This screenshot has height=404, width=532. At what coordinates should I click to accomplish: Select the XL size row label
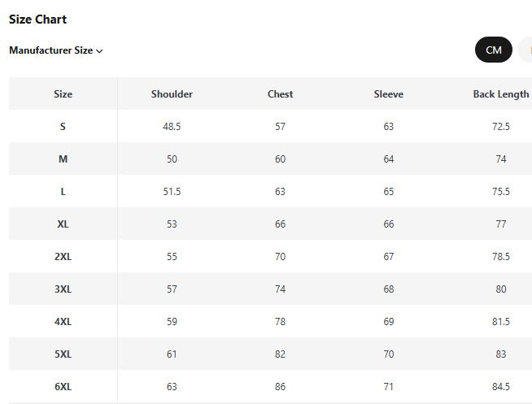click(63, 224)
